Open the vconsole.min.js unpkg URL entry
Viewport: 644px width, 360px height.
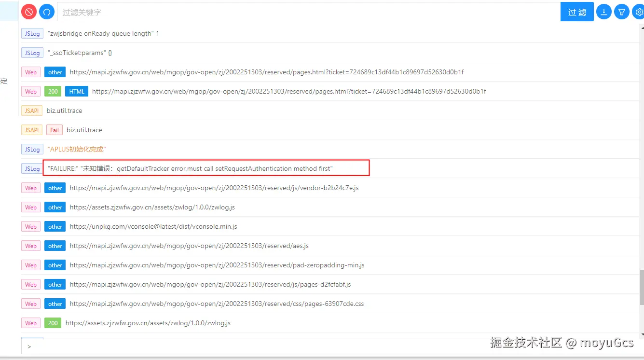[x=153, y=226]
